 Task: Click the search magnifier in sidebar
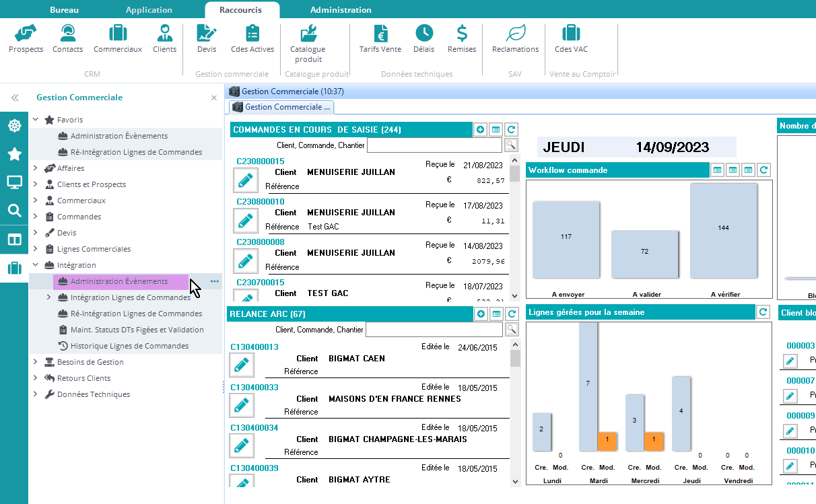(14, 211)
